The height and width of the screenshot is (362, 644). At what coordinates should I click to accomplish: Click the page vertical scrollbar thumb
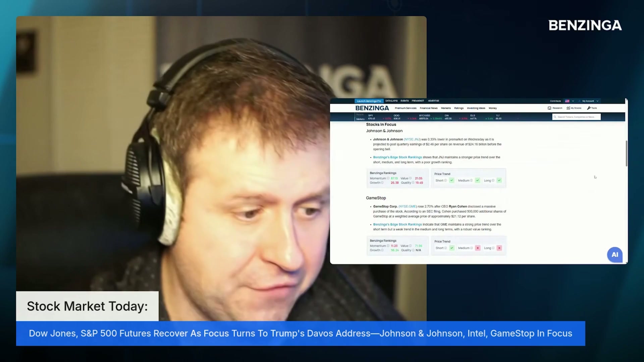(626, 153)
